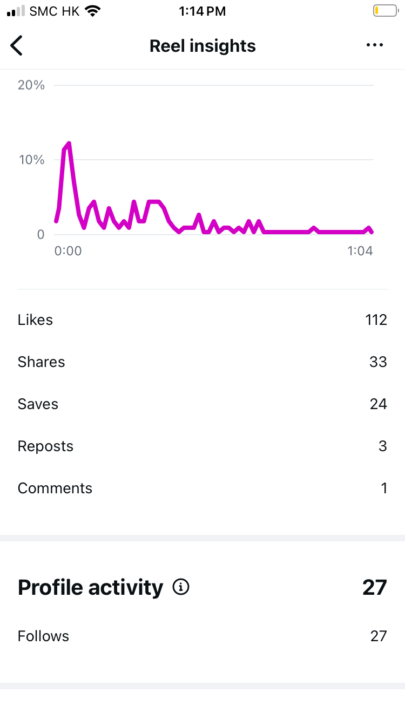Select the Likes row
405x720 pixels.
202,320
